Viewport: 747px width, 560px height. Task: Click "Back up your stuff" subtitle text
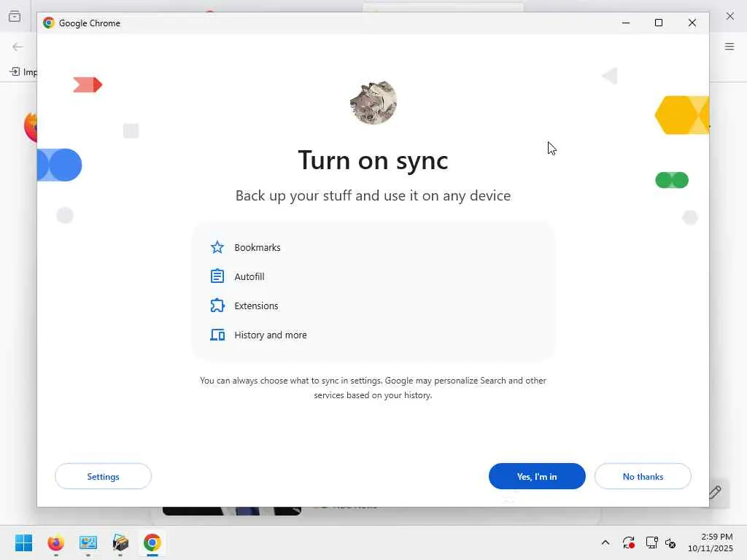coord(373,195)
